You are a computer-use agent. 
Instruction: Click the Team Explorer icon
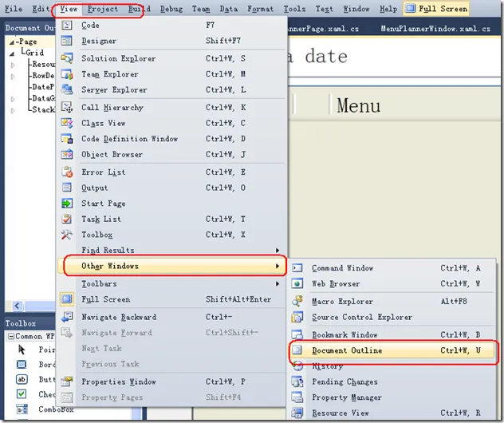(67, 74)
